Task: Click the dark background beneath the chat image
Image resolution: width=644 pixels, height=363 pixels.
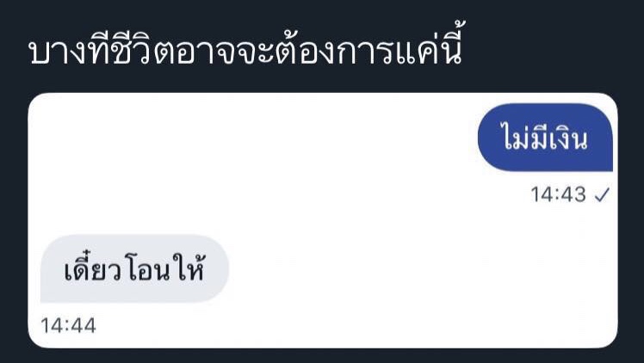Action: pyautogui.click(x=322, y=356)
